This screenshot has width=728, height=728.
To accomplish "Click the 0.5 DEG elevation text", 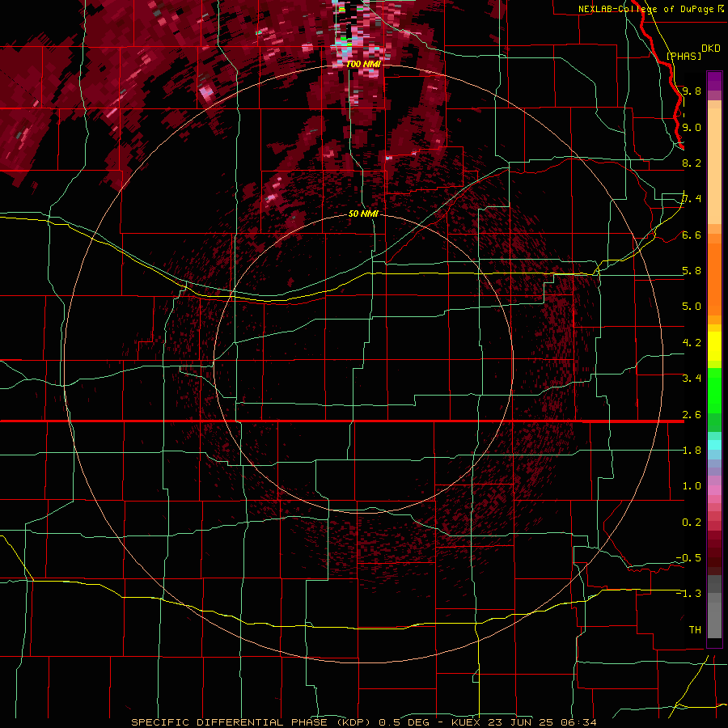I will point(404,722).
